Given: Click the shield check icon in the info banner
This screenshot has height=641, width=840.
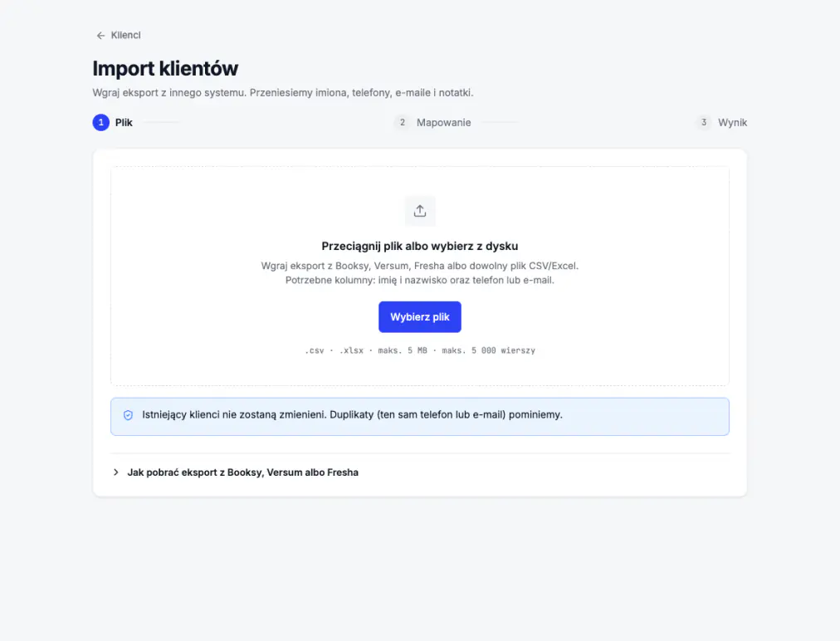Looking at the screenshot, I should pyautogui.click(x=128, y=415).
